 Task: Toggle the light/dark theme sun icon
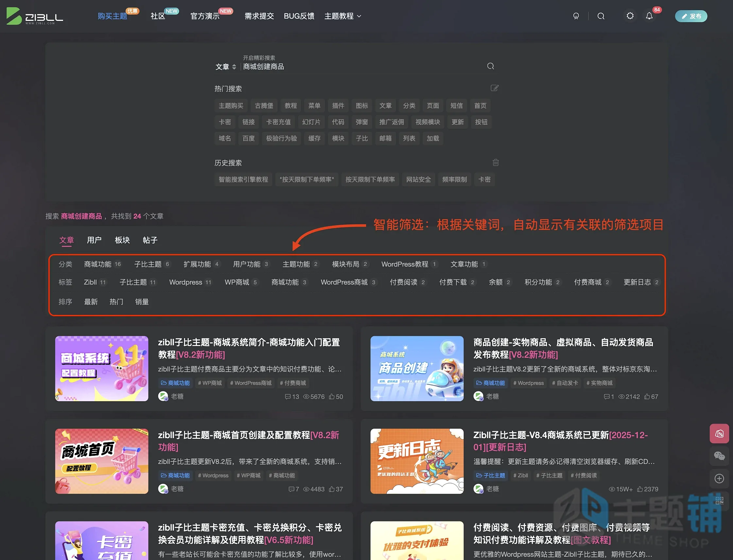[630, 16]
